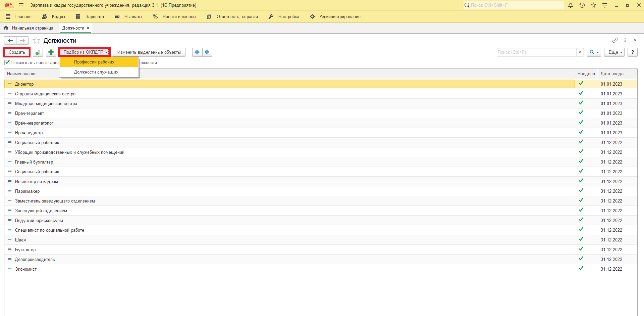Copy link to form icon

pyautogui.click(x=615, y=40)
